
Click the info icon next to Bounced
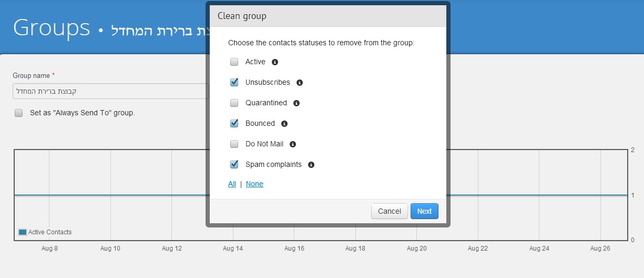284,124
